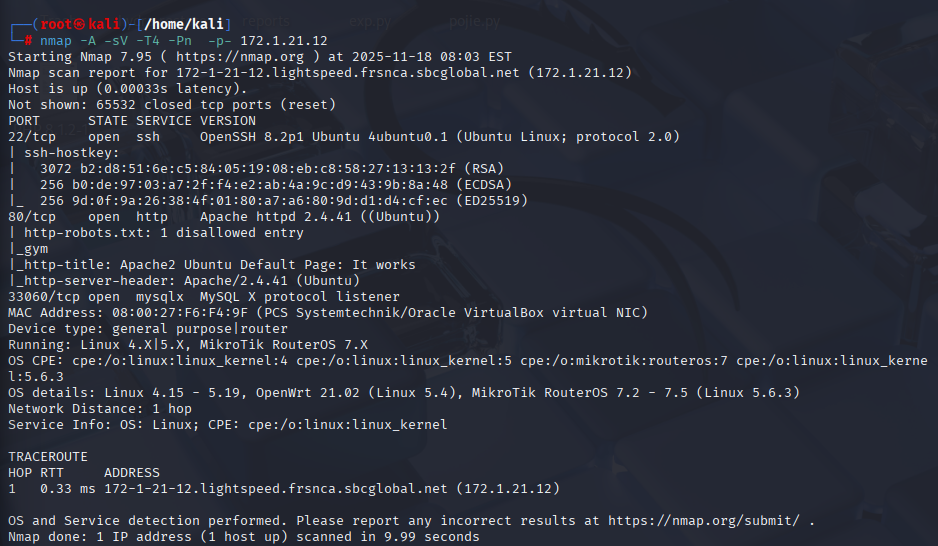Click the 'Nmap done' summary line
The height and width of the screenshot is (546, 938).
point(243,537)
